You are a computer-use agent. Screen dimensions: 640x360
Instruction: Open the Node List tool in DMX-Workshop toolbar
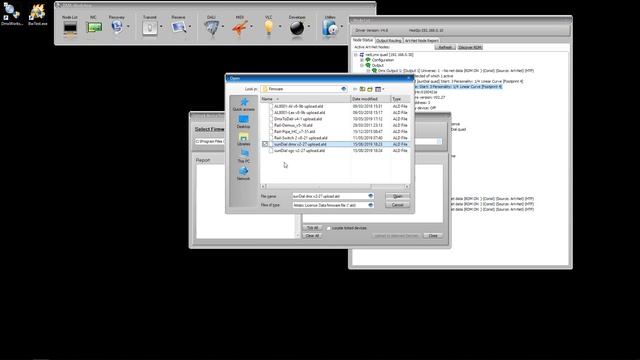70,29
